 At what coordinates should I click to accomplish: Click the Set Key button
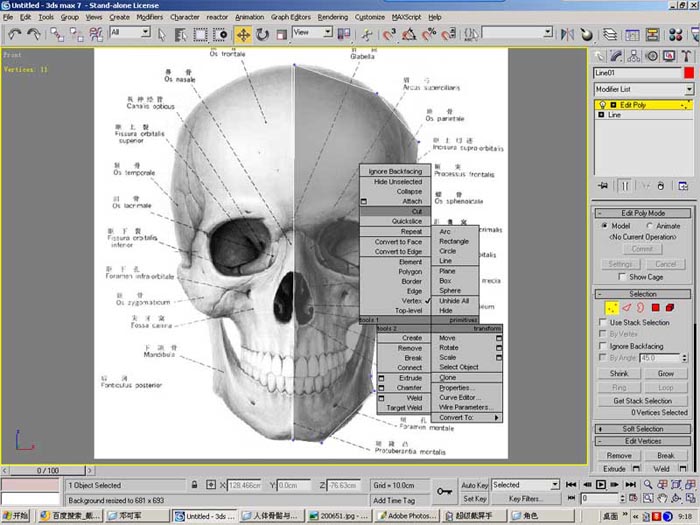click(x=475, y=499)
